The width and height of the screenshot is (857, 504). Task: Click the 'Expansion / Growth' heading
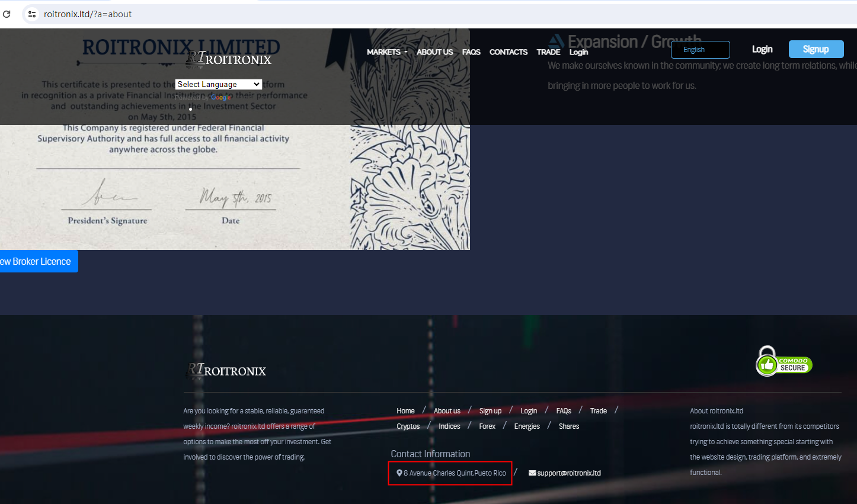635,41
